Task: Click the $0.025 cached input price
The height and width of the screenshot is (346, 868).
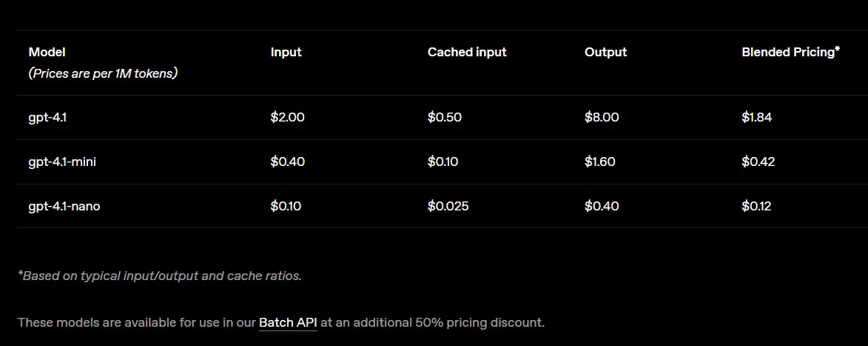Action: click(x=448, y=206)
